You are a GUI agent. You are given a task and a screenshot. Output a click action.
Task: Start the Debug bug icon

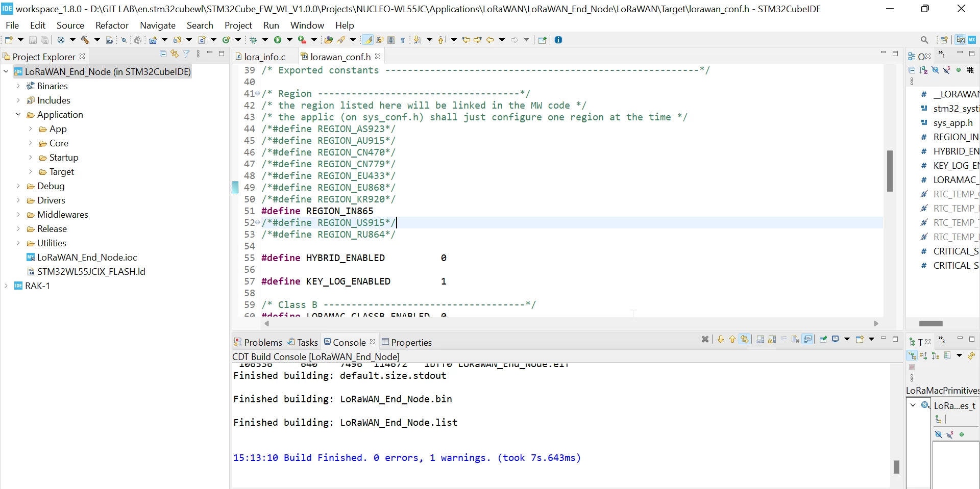click(x=254, y=40)
